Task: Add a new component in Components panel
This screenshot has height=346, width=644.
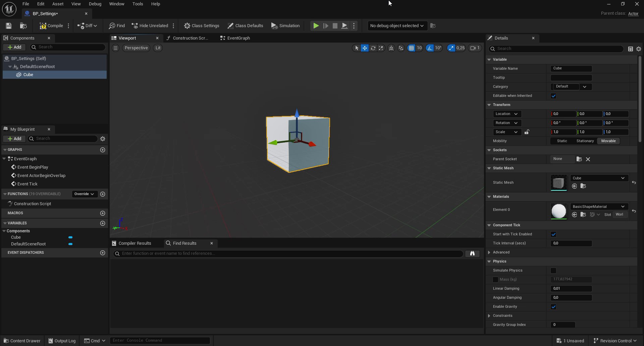Action: 14,47
